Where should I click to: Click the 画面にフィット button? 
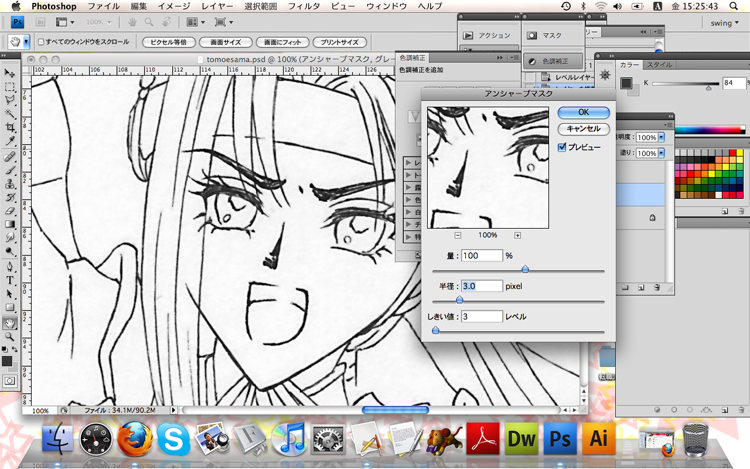coord(282,42)
